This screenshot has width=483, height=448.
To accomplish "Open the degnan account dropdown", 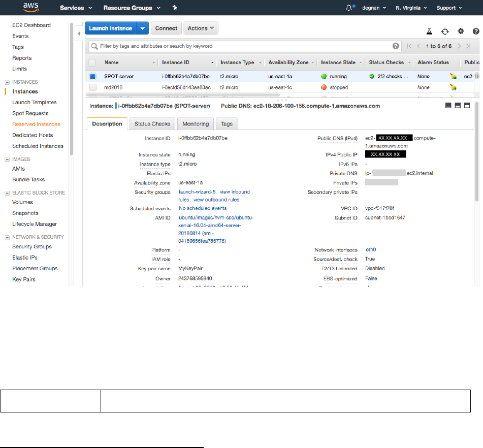I will tap(374, 8).
